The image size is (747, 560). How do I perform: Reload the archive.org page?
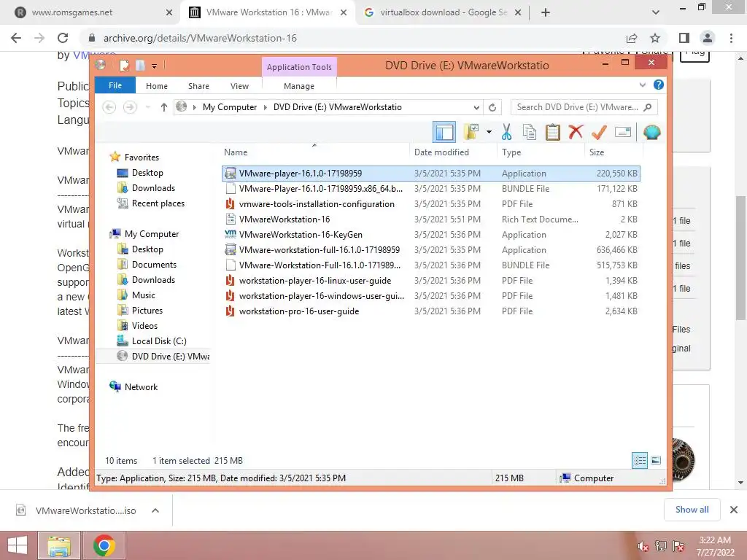coord(63,38)
